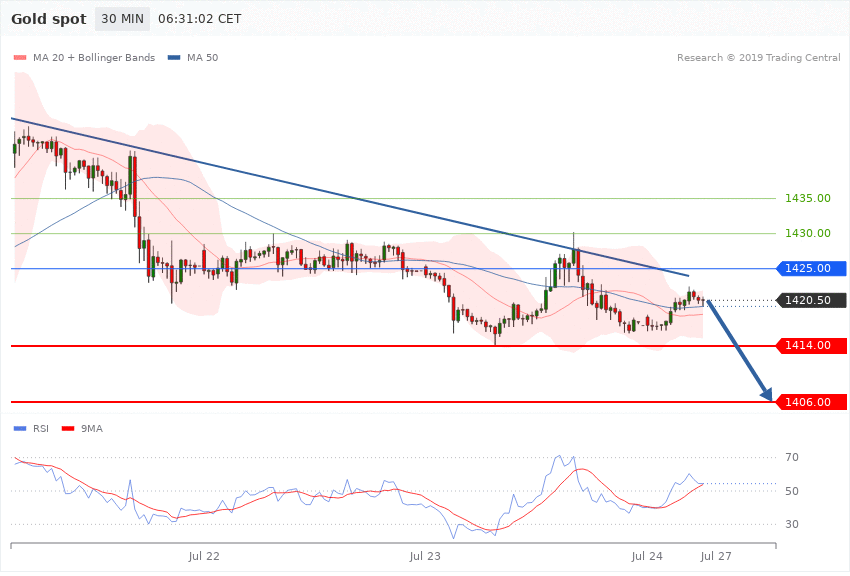The width and height of the screenshot is (850, 576).
Task: Click the Jul 24 date axis label
Action: 647,556
